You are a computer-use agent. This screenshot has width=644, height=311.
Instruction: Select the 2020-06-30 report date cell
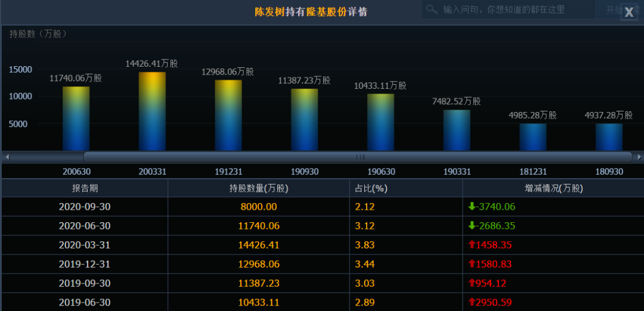[85, 226]
